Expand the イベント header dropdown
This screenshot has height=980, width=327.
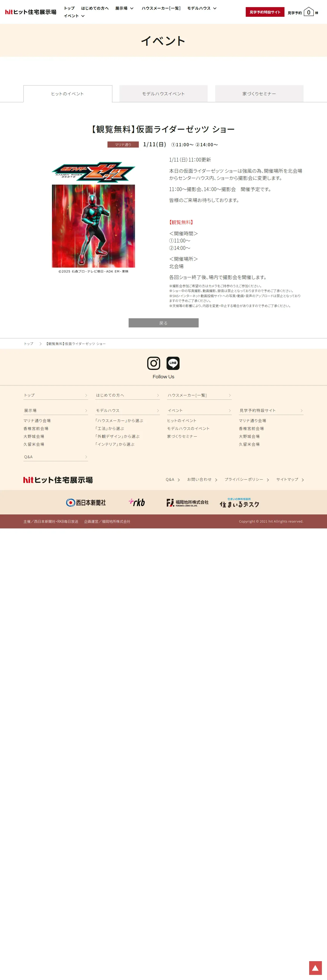pos(74,16)
